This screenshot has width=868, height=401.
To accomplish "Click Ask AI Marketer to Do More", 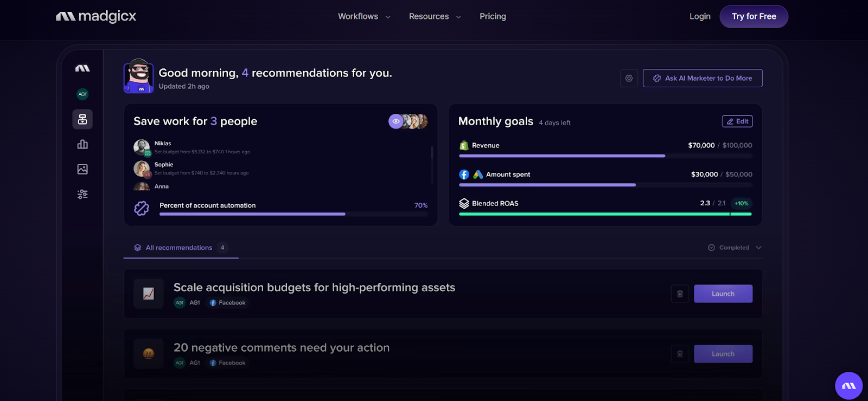I will coord(703,78).
